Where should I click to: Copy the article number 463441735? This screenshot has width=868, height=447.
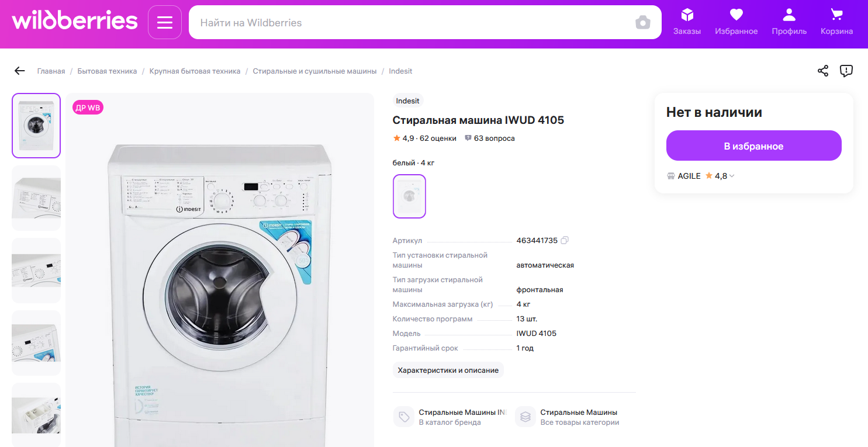(565, 240)
